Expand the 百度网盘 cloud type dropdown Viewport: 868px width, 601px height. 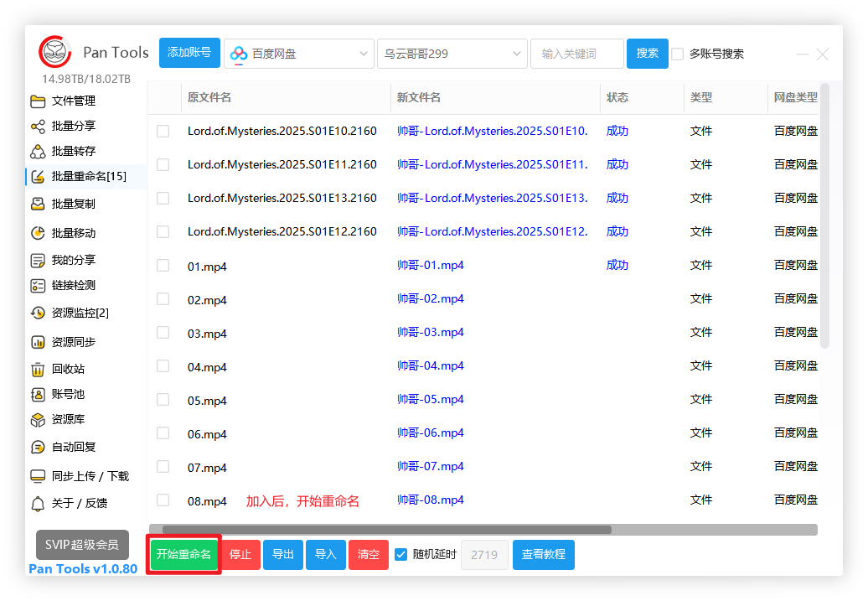[x=299, y=54]
